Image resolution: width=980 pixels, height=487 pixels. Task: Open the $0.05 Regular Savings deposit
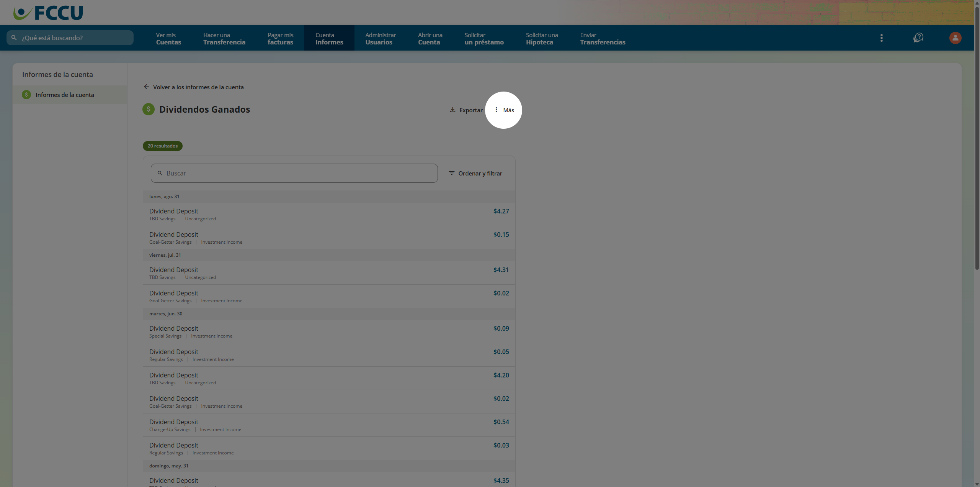click(x=329, y=355)
